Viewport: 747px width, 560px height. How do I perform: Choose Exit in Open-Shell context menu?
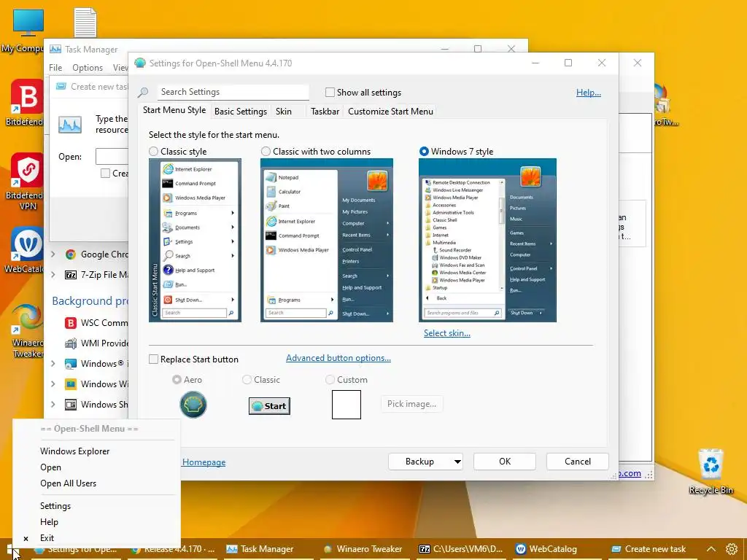47,538
